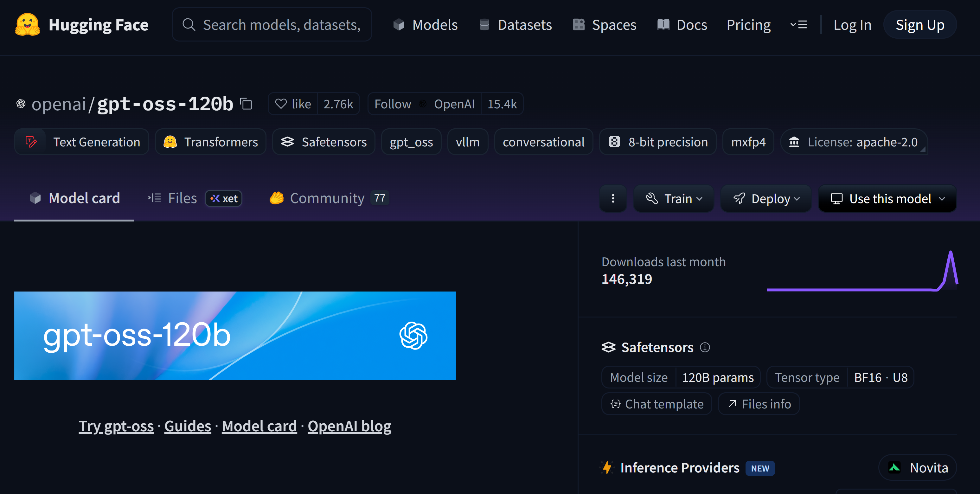Click the 8-bit precision tag

[x=658, y=142]
